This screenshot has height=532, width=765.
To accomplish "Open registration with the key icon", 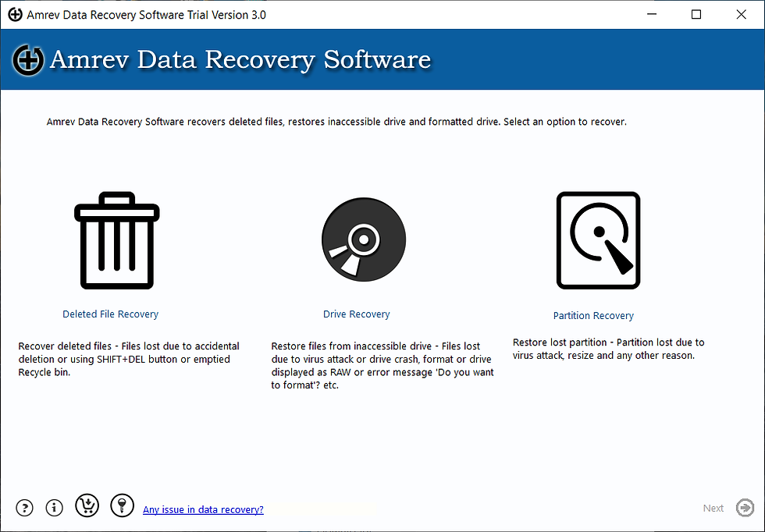I will point(122,505).
